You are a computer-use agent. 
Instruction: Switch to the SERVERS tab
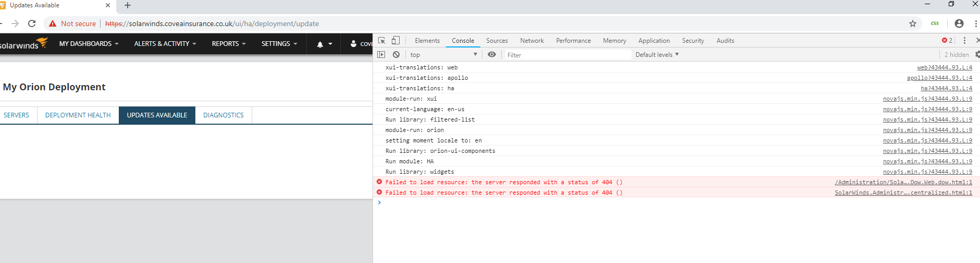(17, 115)
